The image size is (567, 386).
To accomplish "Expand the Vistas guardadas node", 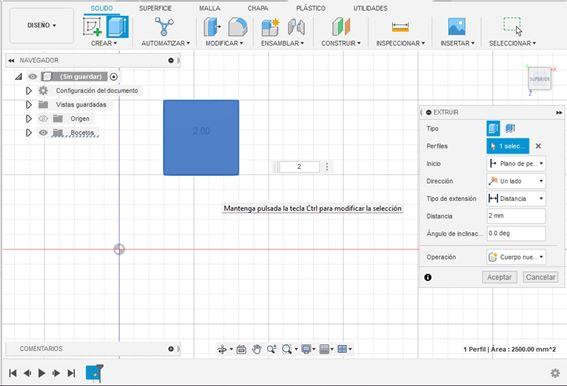I will (x=29, y=105).
